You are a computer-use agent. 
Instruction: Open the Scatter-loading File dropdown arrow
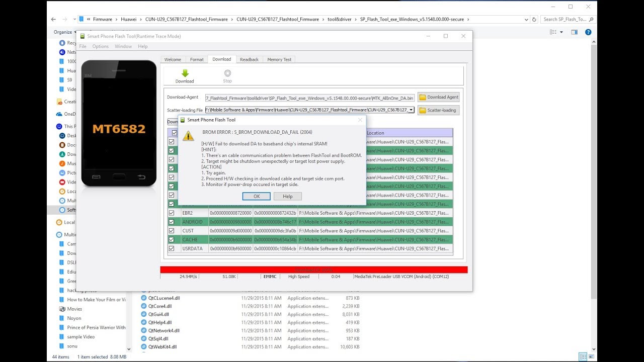point(411,110)
